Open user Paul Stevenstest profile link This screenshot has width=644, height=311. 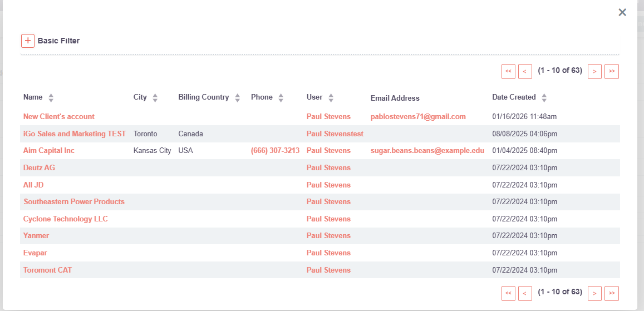[335, 134]
